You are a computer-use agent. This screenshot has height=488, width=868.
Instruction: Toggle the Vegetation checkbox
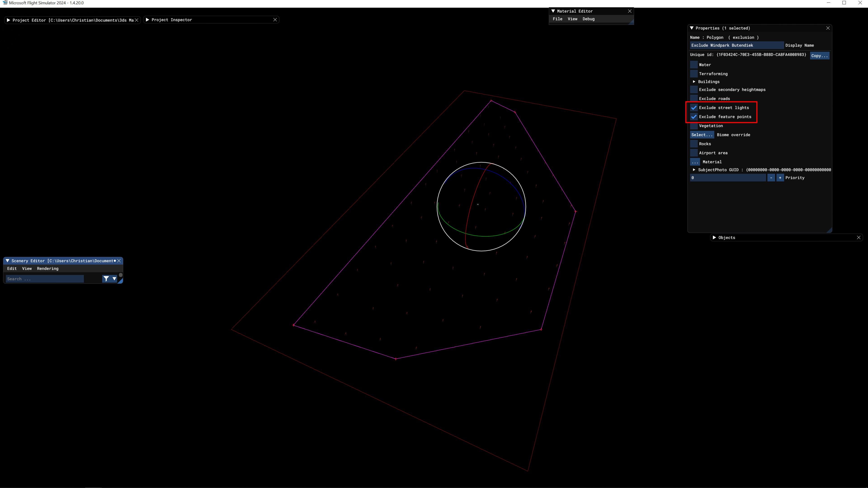click(694, 126)
